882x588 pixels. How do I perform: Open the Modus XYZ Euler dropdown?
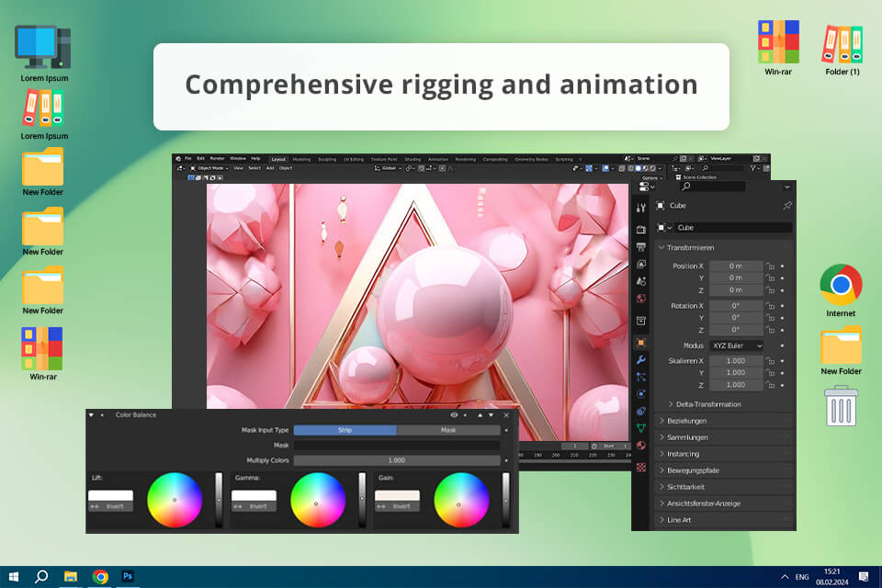tap(736, 345)
